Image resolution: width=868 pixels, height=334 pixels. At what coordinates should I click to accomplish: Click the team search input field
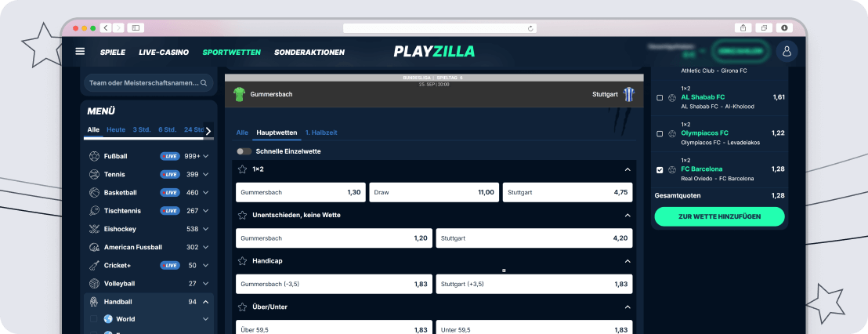point(148,83)
